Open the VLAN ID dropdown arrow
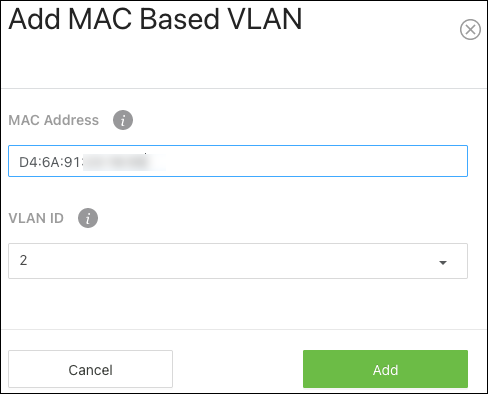Image resolution: width=488 pixels, height=394 pixels. click(443, 263)
